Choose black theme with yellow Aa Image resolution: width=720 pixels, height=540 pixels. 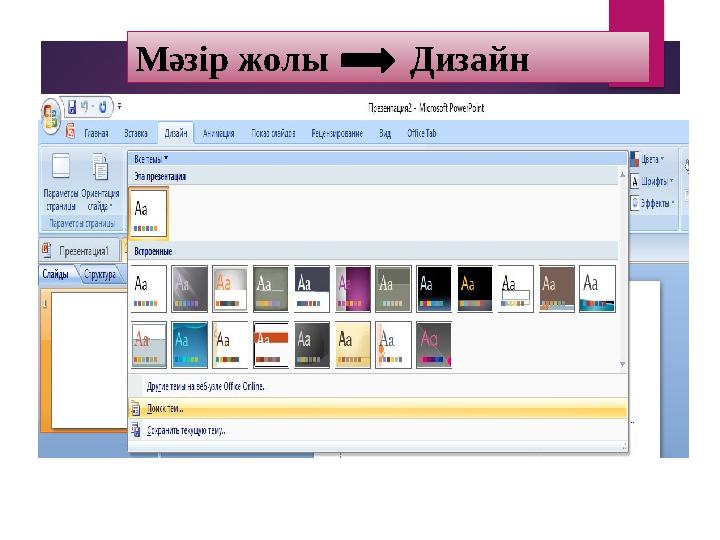475,289
